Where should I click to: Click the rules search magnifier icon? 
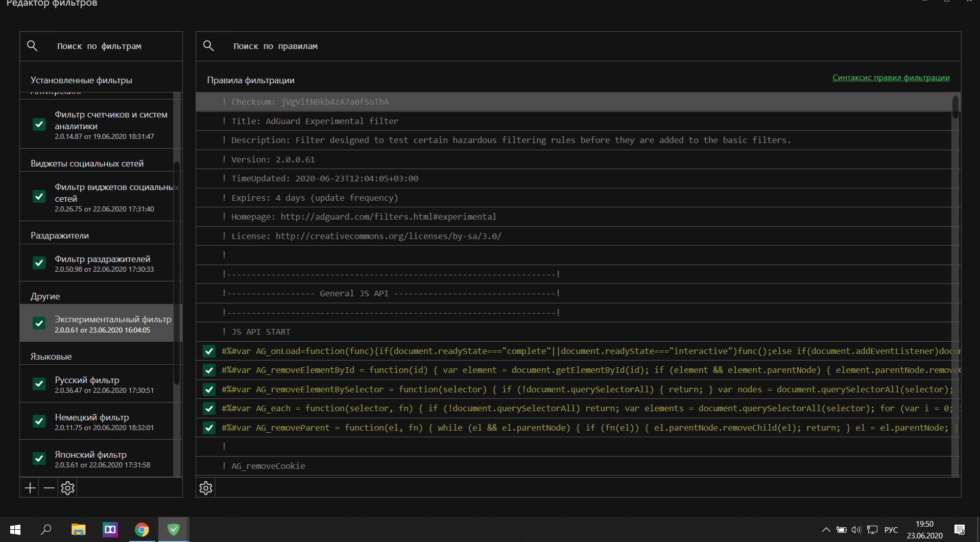(x=208, y=46)
